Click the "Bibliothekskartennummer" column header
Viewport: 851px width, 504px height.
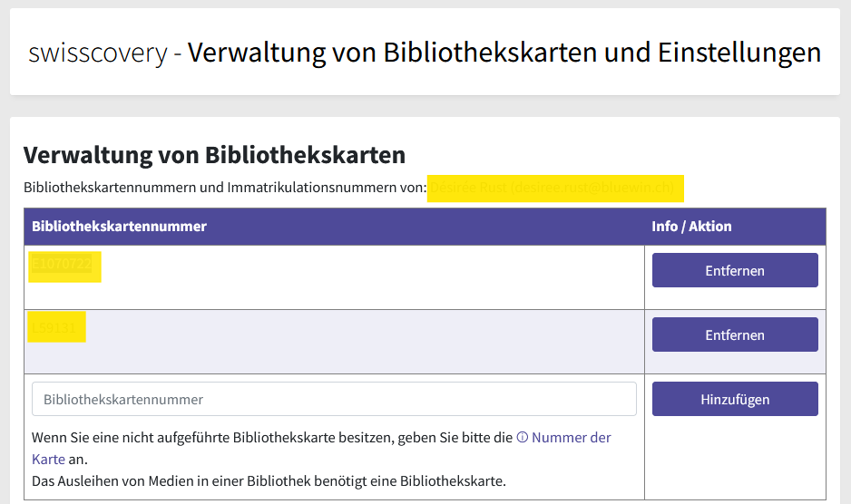tap(119, 227)
